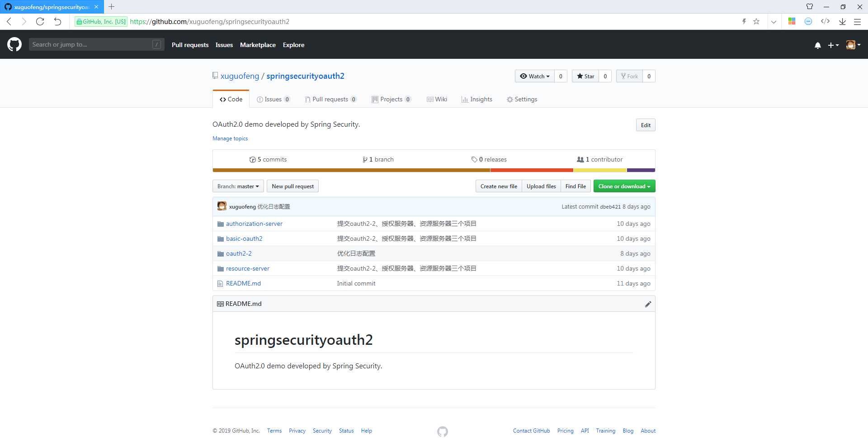This screenshot has width=868, height=443.
Task: Open the browser hamburger menu
Action: [x=857, y=21]
